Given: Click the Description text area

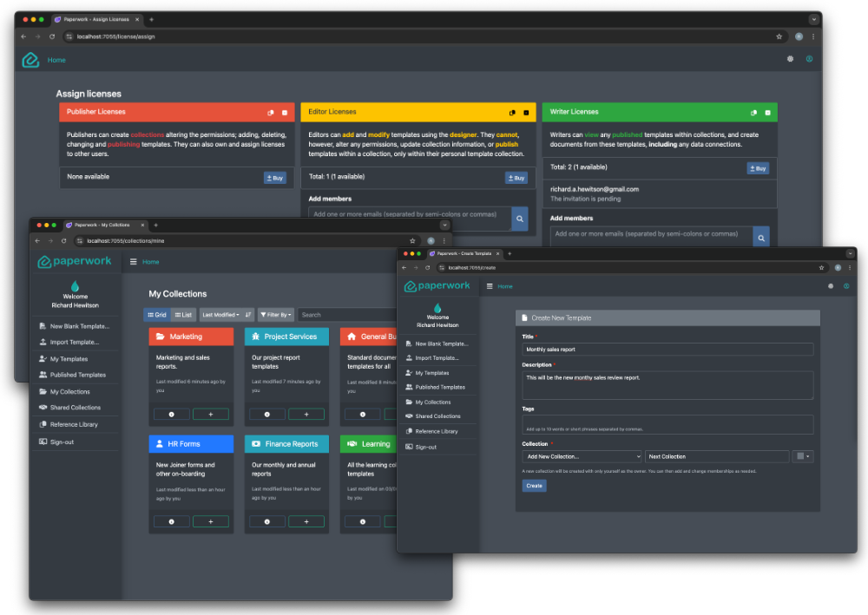Looking at the screenshot, I should [667, 385].
